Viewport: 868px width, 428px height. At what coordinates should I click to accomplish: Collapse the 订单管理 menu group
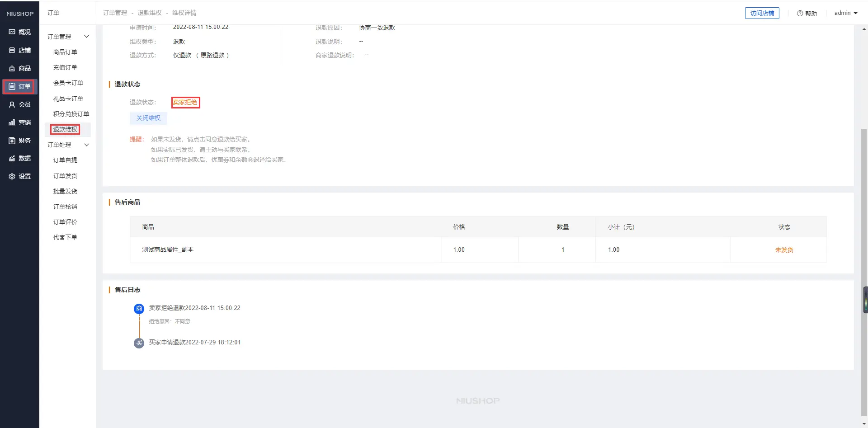(86, 37)
